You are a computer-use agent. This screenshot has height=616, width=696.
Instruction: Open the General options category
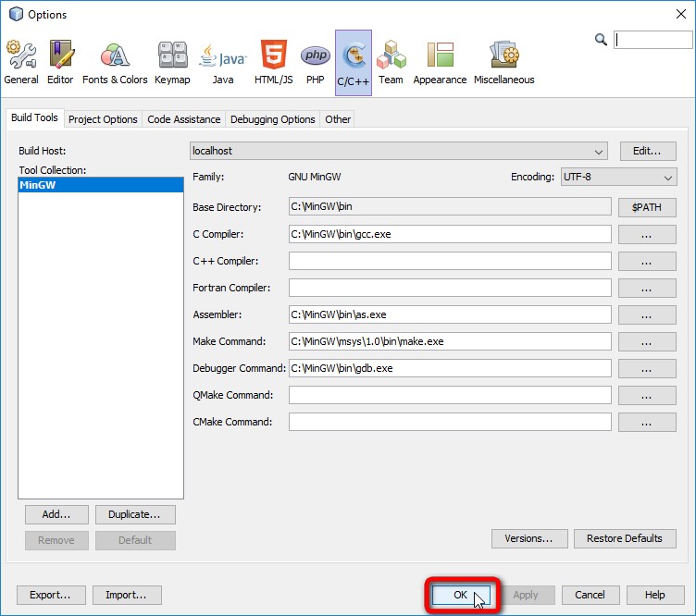[x=21, y=63]
